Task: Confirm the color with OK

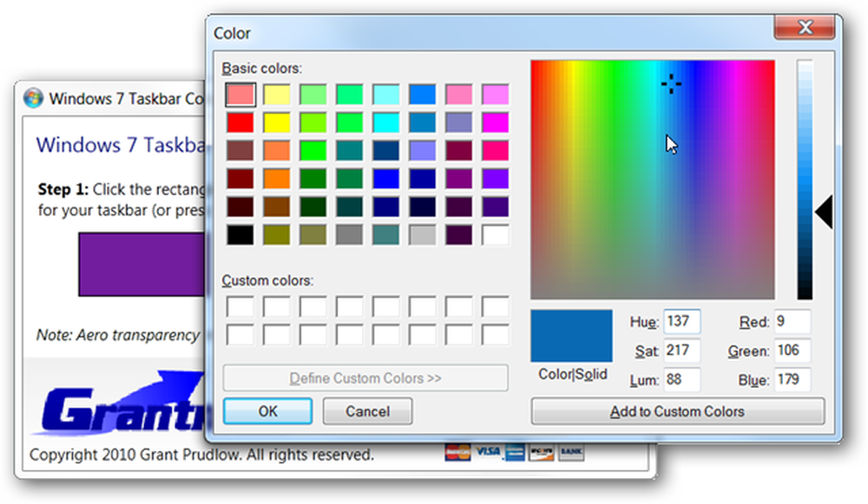Action: pyautogui.click(x=268, y=411)
